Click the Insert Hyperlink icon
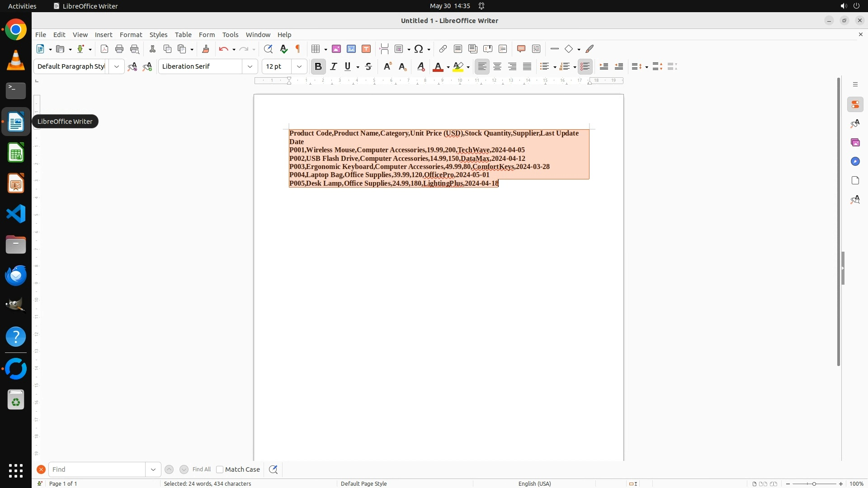Viewport: 868px width, 488px height. 443,49
